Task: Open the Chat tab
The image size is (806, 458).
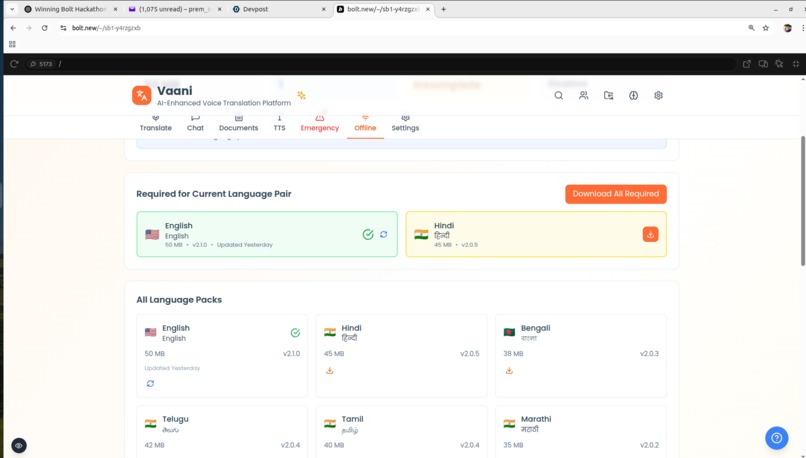Action: coord(195,124)
